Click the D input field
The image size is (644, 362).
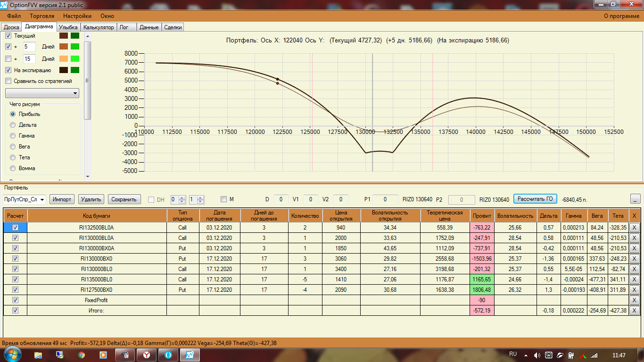[x=281, y=199]
